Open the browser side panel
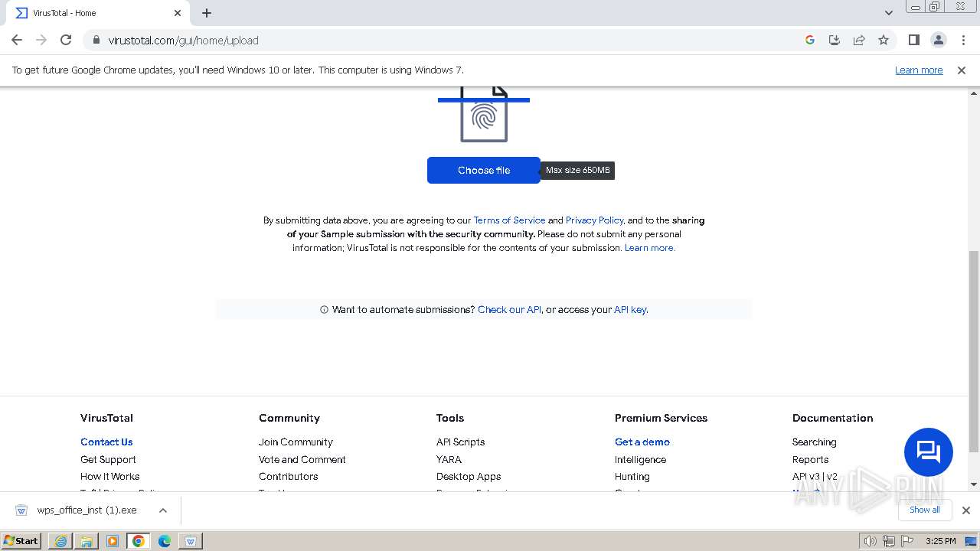 click(913, 40)
